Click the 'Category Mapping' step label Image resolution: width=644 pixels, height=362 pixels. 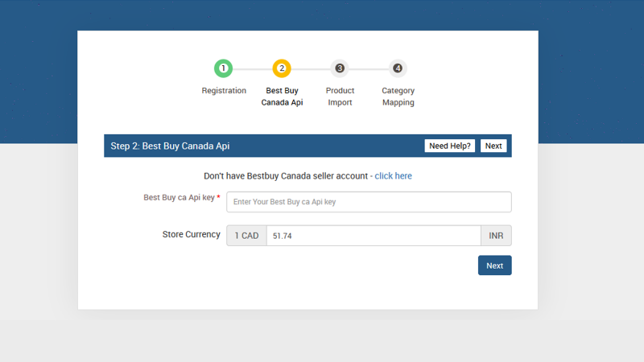tap(398, 97)
